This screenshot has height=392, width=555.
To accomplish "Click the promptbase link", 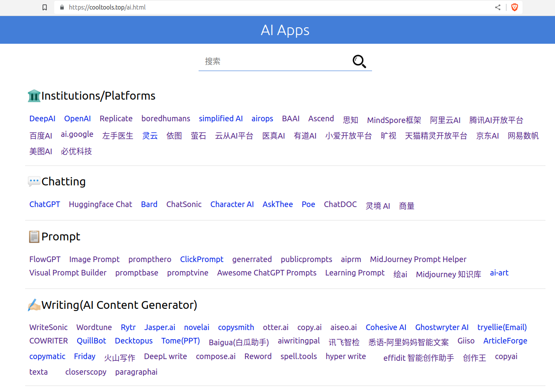I will click(137, 273).
